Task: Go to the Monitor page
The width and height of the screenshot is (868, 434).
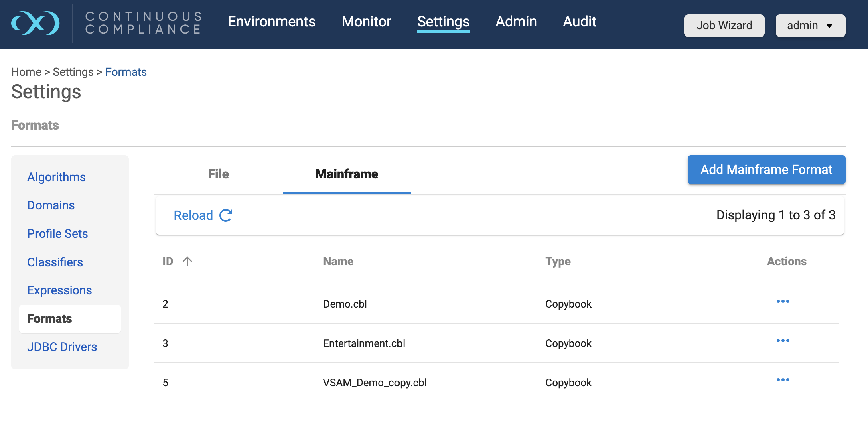Action: 366,22
